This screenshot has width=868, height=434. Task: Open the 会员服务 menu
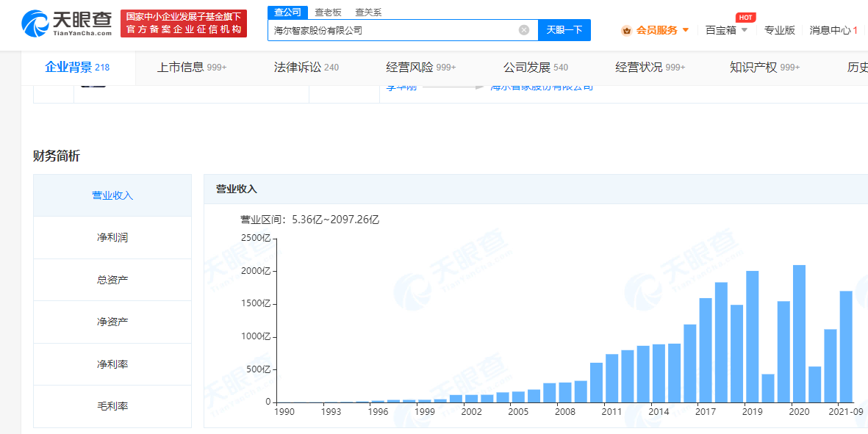pos(656,30)
